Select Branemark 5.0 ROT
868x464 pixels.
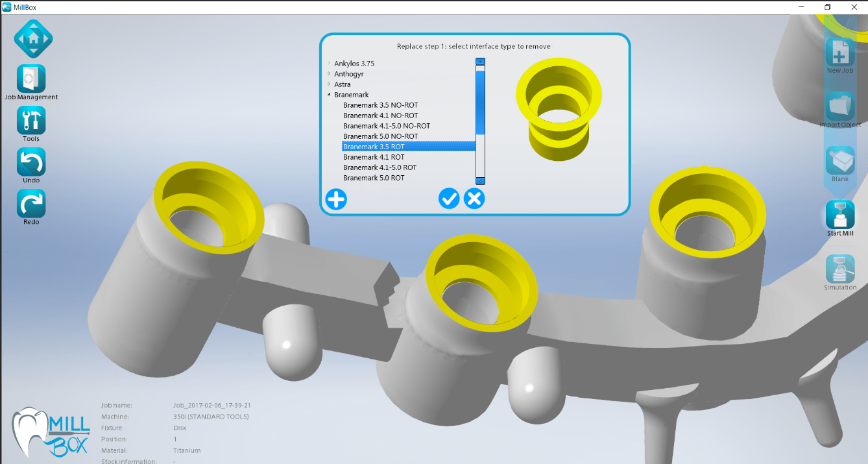(x=374, y=178)
